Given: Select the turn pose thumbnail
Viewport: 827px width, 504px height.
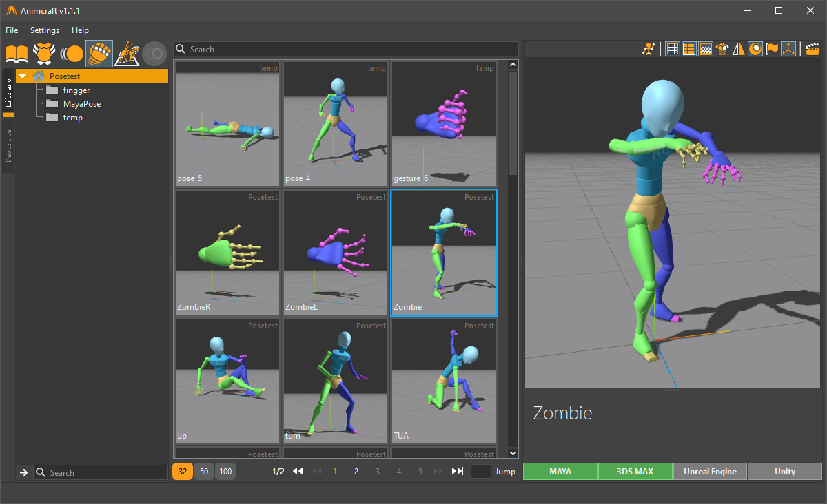Looking at the screenshot, I should [x=336, y=381].
